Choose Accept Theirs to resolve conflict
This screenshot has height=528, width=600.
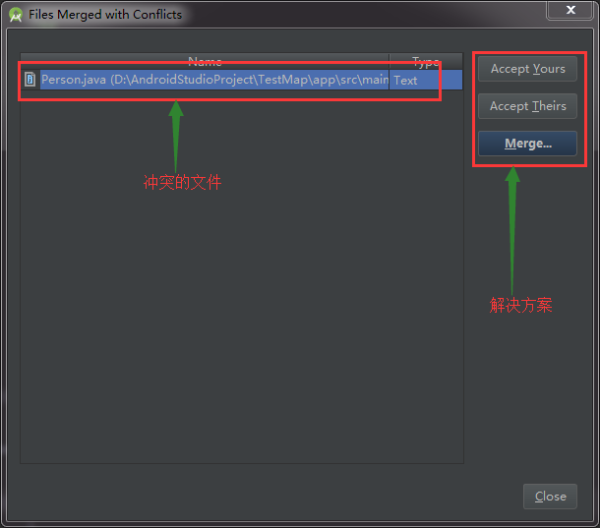(527, 106)
